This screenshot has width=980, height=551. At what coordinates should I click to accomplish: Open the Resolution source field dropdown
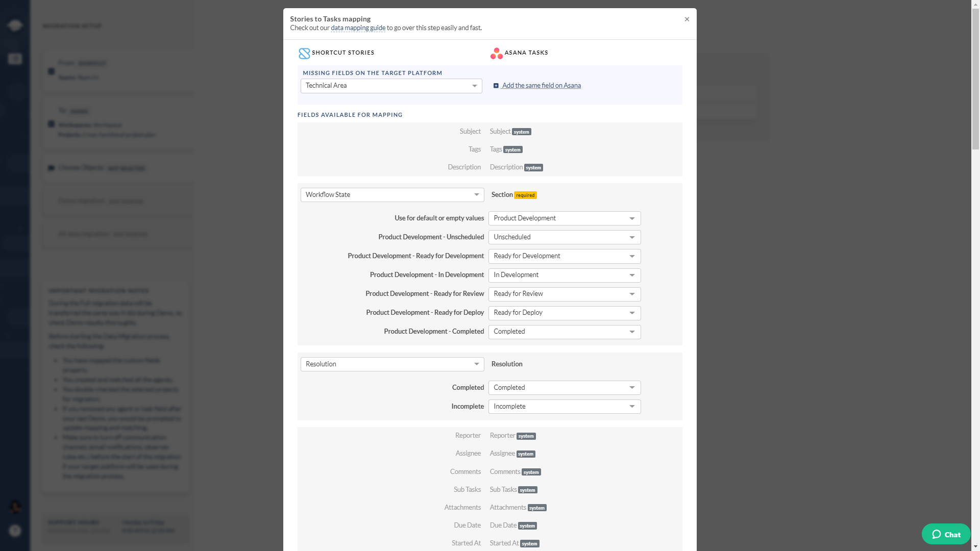(x=393, y=364)
